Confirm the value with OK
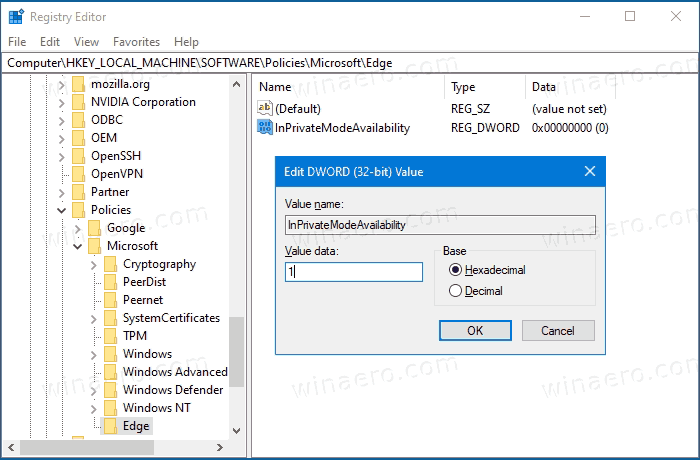Viewport: 700px width, 460px height. [475, 330]
